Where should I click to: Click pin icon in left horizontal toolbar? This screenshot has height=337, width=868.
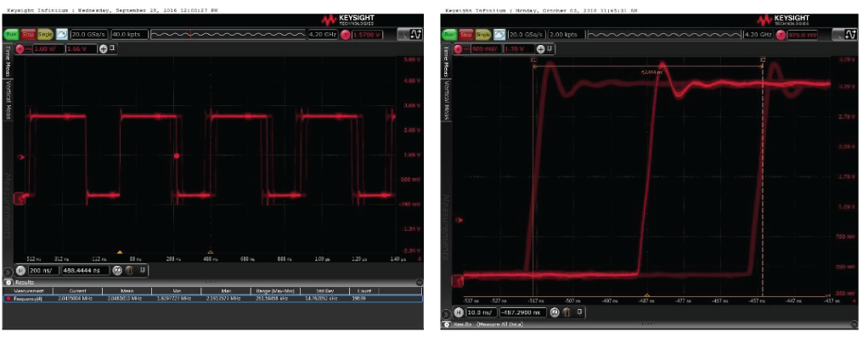tap(142, 270)
